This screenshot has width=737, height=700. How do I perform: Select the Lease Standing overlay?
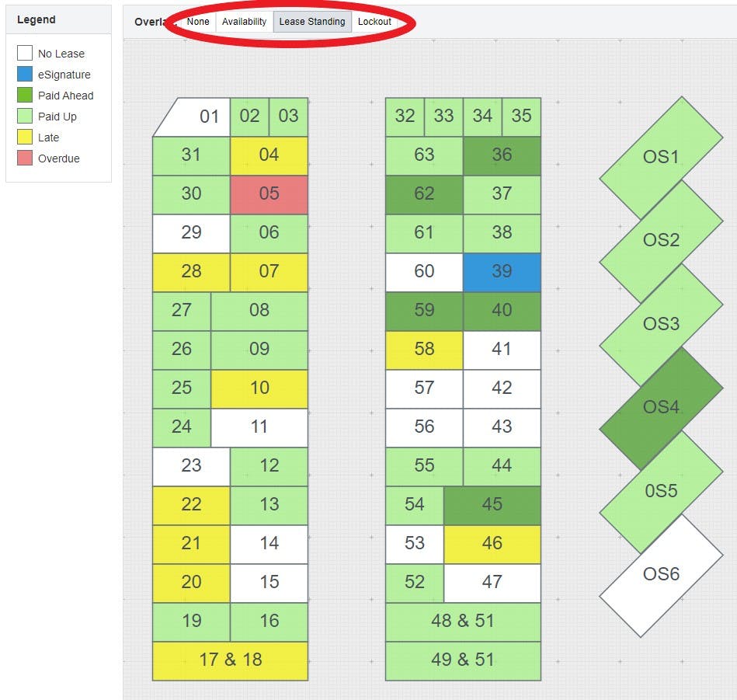coord(312,22)
